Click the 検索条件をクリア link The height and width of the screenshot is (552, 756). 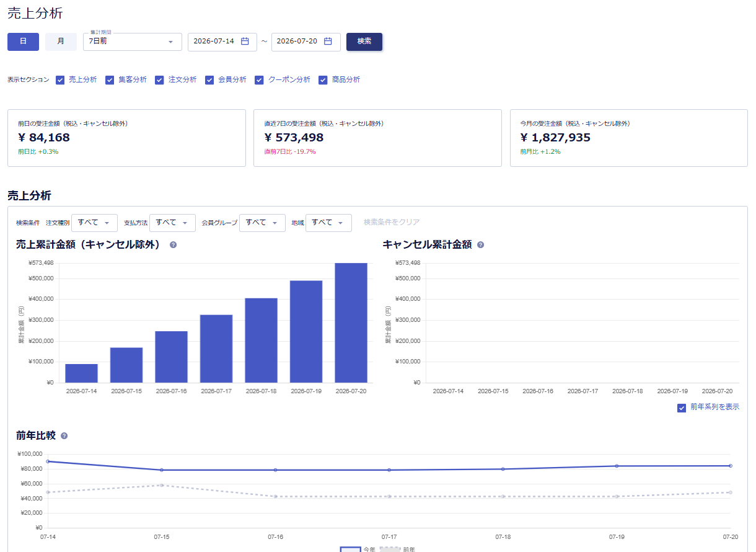coord(392,222)
